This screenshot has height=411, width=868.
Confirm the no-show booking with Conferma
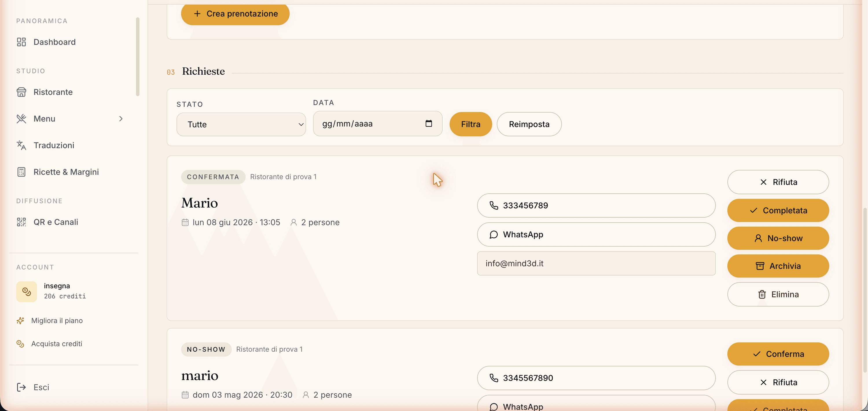tap(778, 354)
